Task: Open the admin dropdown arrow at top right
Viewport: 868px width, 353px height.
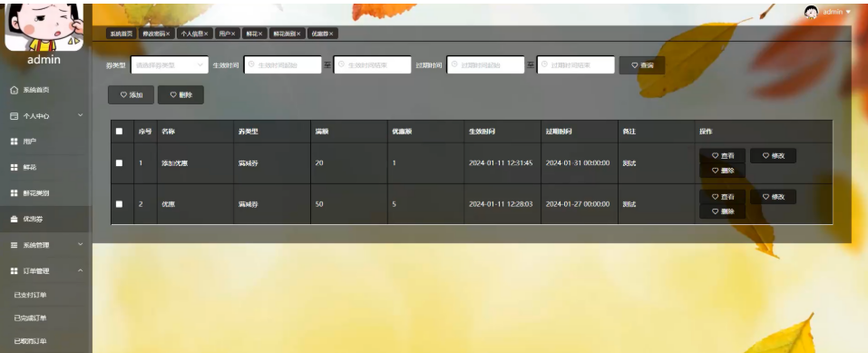Action: coord(848,12)
